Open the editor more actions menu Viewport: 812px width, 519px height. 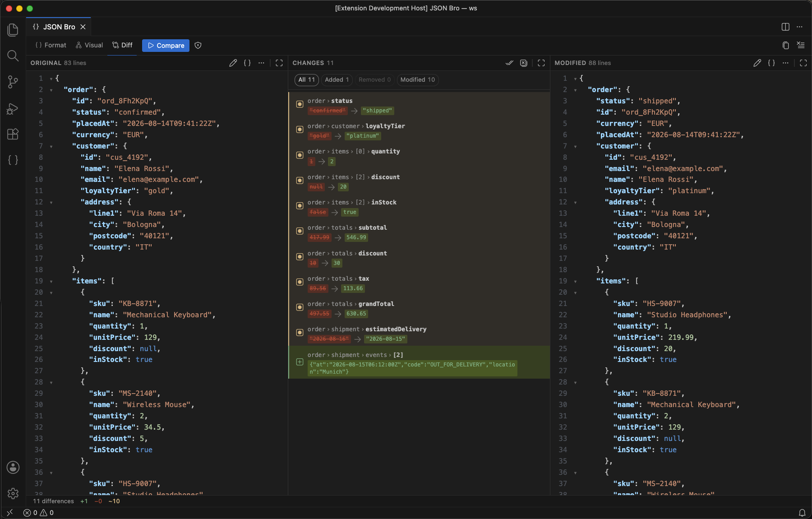pos(800,27)
